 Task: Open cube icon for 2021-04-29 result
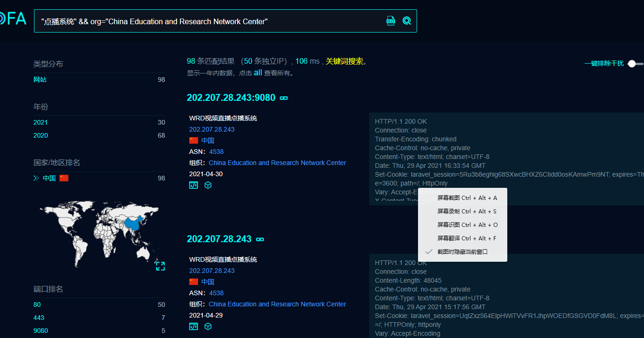[x=208, y=326]
